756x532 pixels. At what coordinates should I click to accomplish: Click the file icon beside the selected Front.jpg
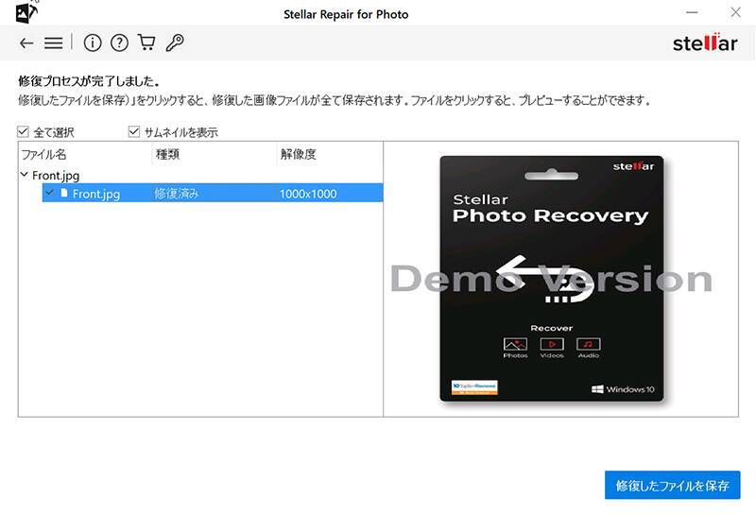point(64,193)
